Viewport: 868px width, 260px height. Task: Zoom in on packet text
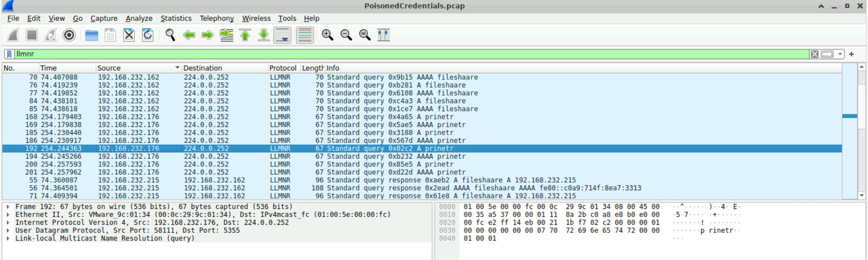pyautogui.click(x=327, y=35)
